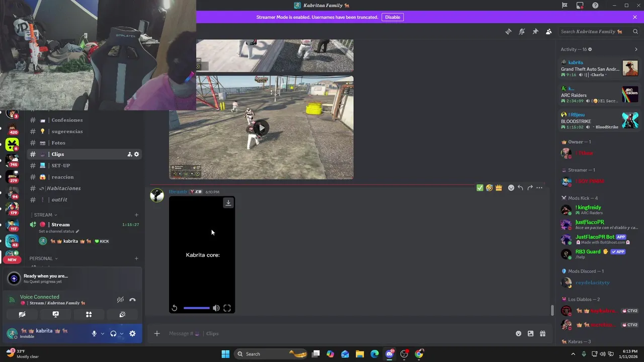Open headphone output options dropdown arrow
The image size is (644, 362).
coord(122,333)
